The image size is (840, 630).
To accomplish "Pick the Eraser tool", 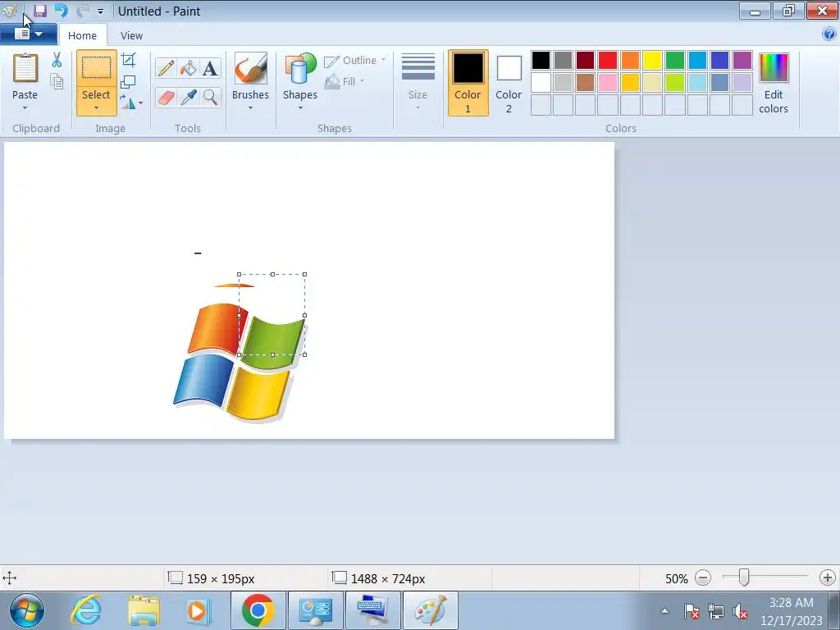I will [x=166, y=98].
